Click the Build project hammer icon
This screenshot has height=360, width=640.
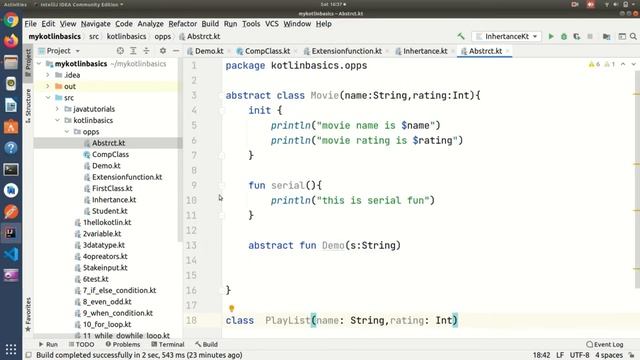click(x=461, y=36)
